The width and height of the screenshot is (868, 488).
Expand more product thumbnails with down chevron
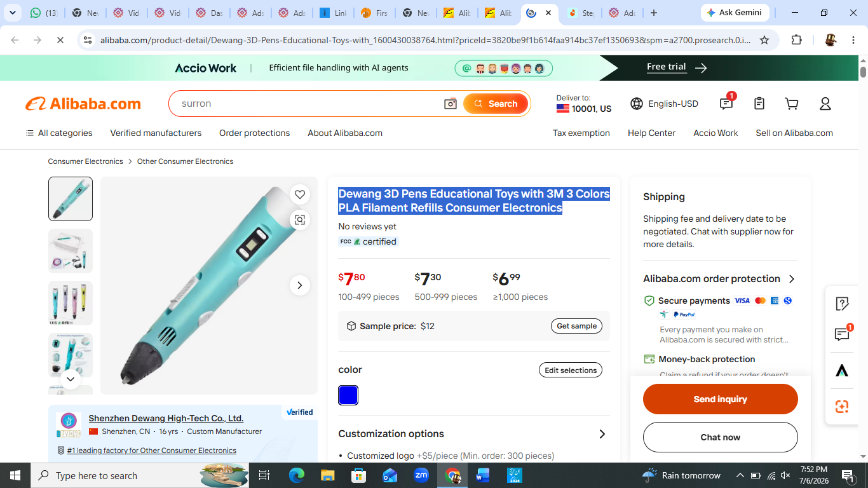(71, 379)
